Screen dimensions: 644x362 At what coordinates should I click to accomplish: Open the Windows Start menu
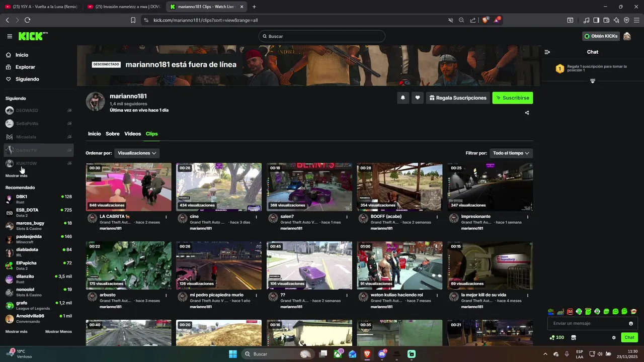233,354
